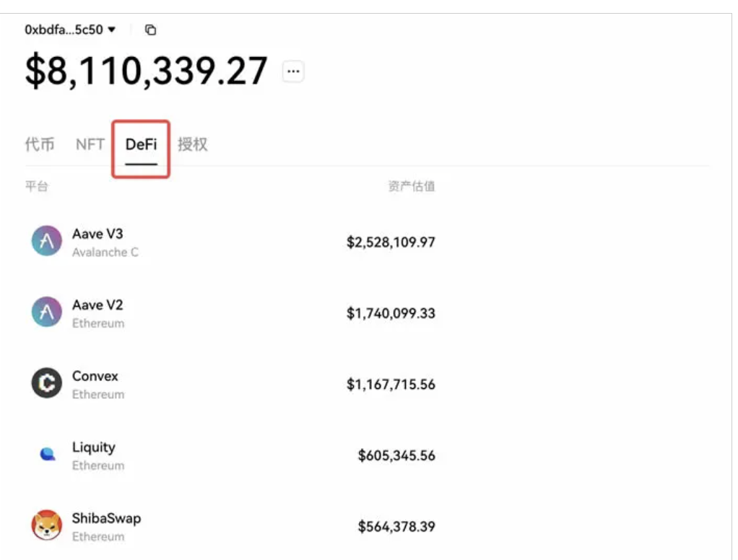Open the ShibaSwap platform name

pos(106,518)
